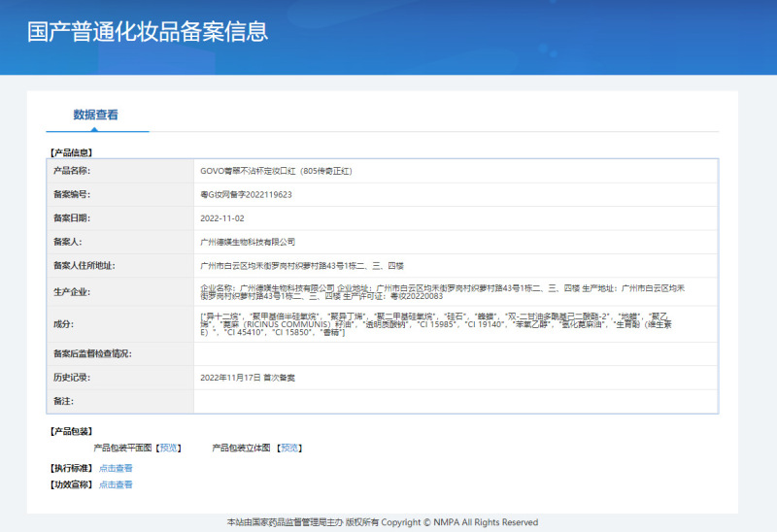The width and height of the screenshot is (777, 532).
Task: Select the filer company name in 备案人 row
Action: (248, 242)
